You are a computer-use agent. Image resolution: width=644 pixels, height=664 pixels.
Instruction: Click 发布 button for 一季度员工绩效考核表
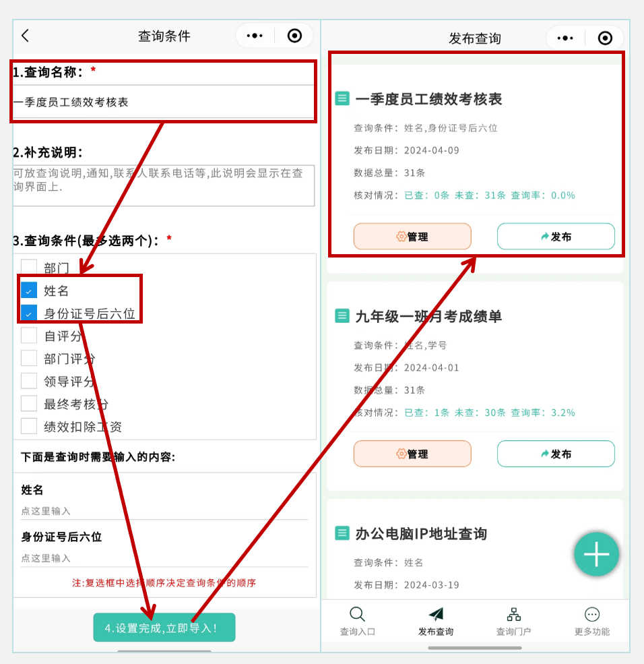pos(556,237)
